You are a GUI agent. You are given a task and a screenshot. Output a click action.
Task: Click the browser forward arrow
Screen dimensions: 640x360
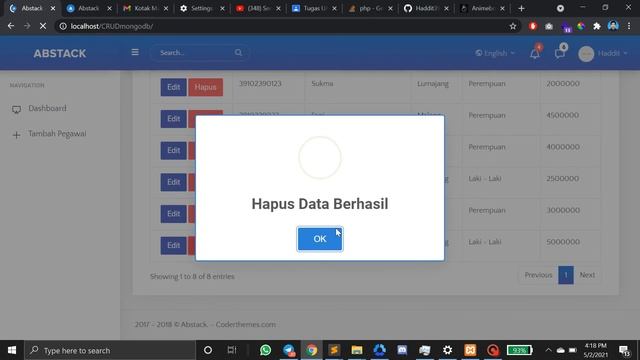(x=27, y=26)
